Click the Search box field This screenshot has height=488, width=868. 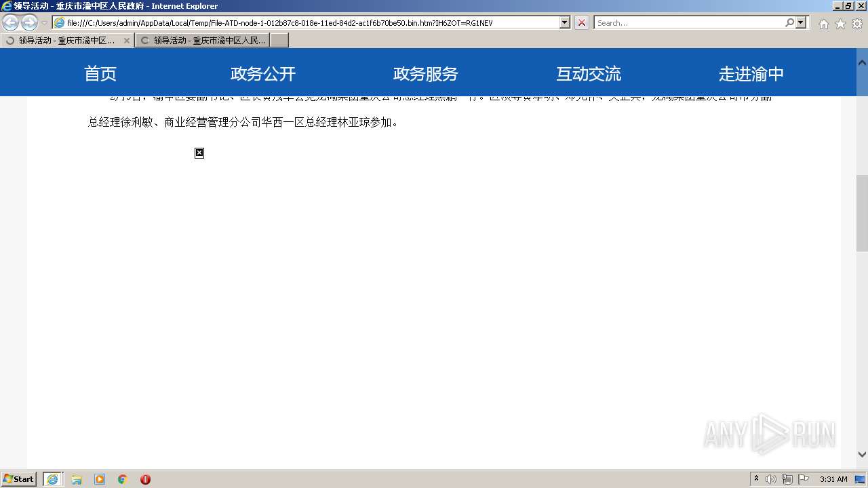coord(688,22)
